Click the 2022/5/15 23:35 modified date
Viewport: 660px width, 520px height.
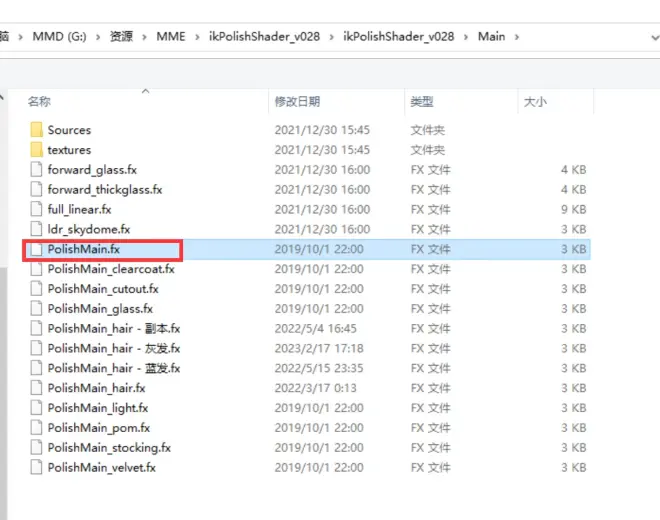(319, 368)
